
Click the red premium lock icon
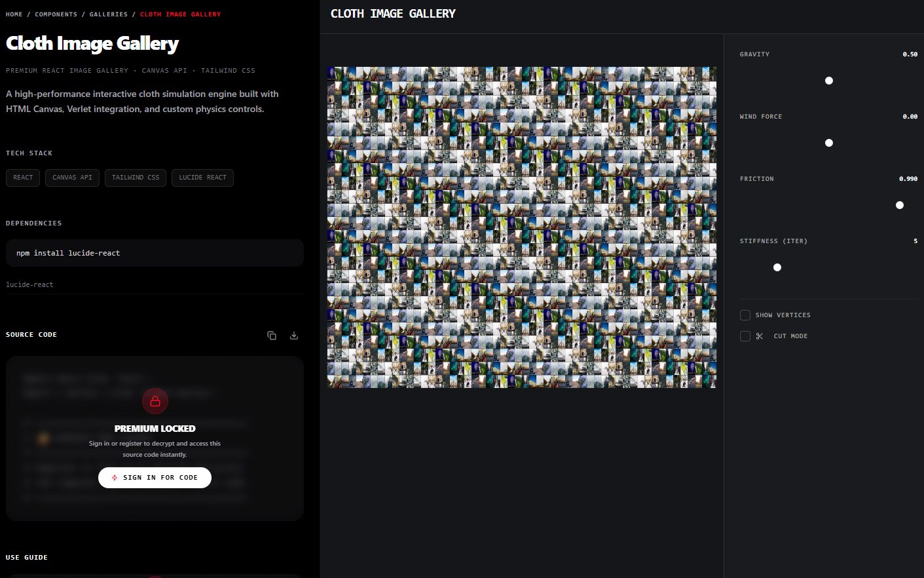click(x=155, y=401)
